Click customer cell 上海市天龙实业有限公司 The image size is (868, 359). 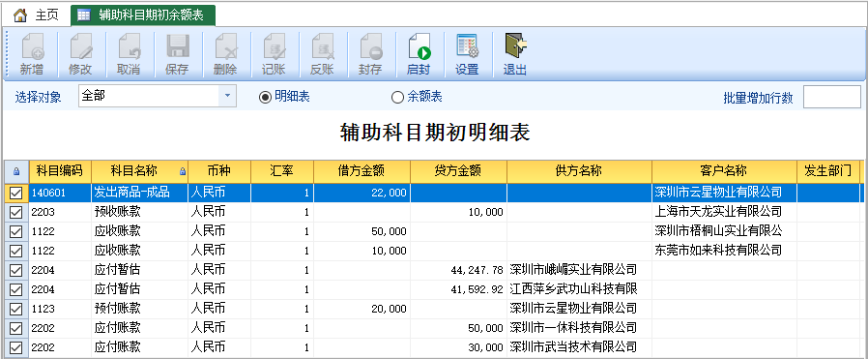click(724, 212)
